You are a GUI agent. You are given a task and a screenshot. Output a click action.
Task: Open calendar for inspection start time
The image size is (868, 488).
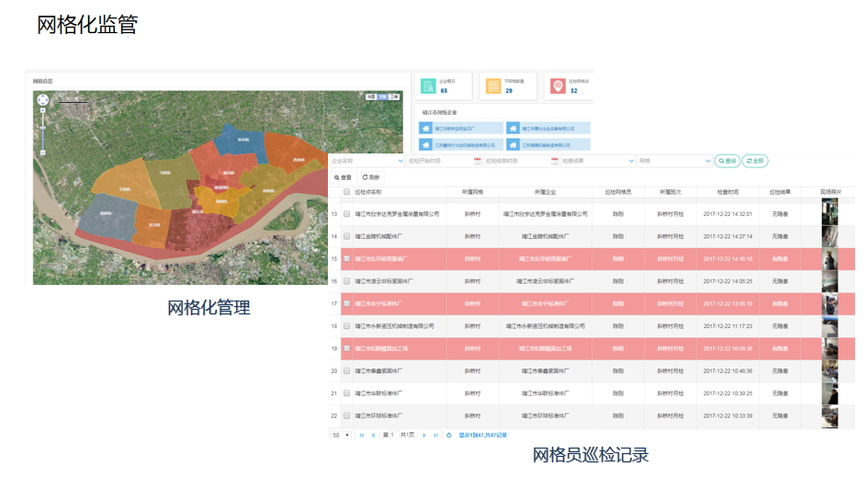pos(478,161)
